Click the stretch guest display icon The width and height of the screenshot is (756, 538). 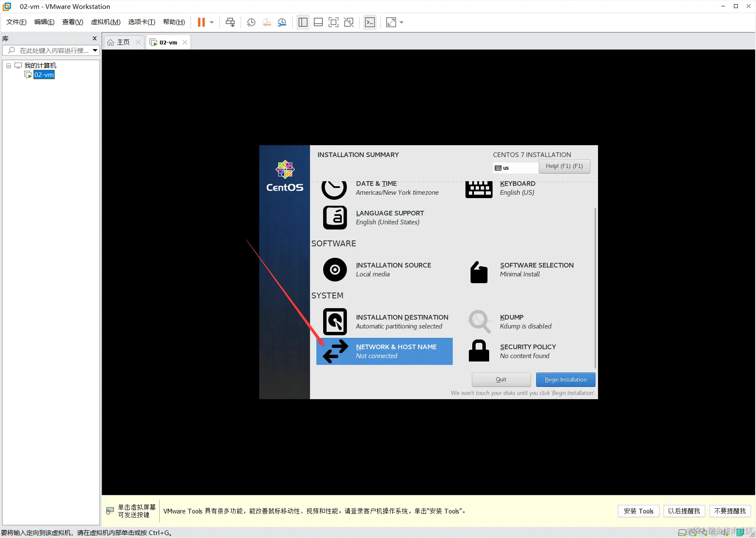click(391, 22)
